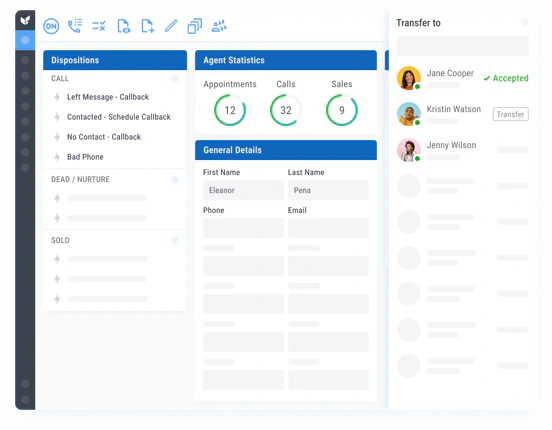
Task: Click Transfer button for Kristin Watson
Action: [x=510, y=114]
